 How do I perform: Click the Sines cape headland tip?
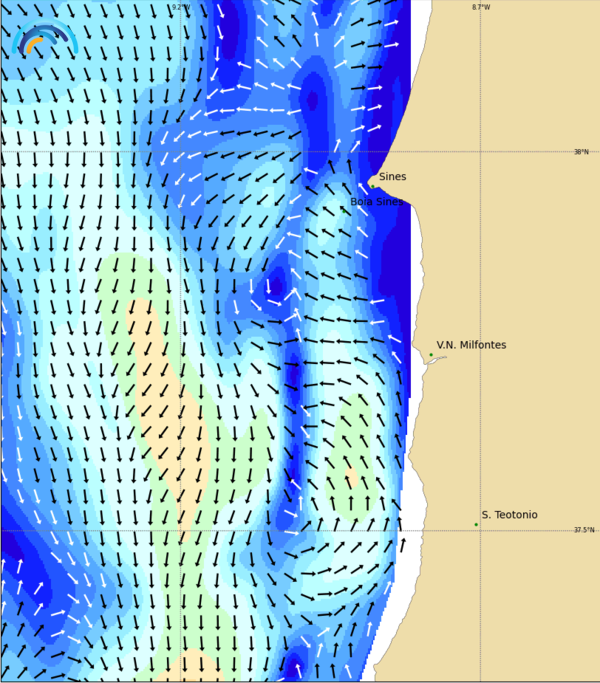pyautogui.click(x=369, y=183)
